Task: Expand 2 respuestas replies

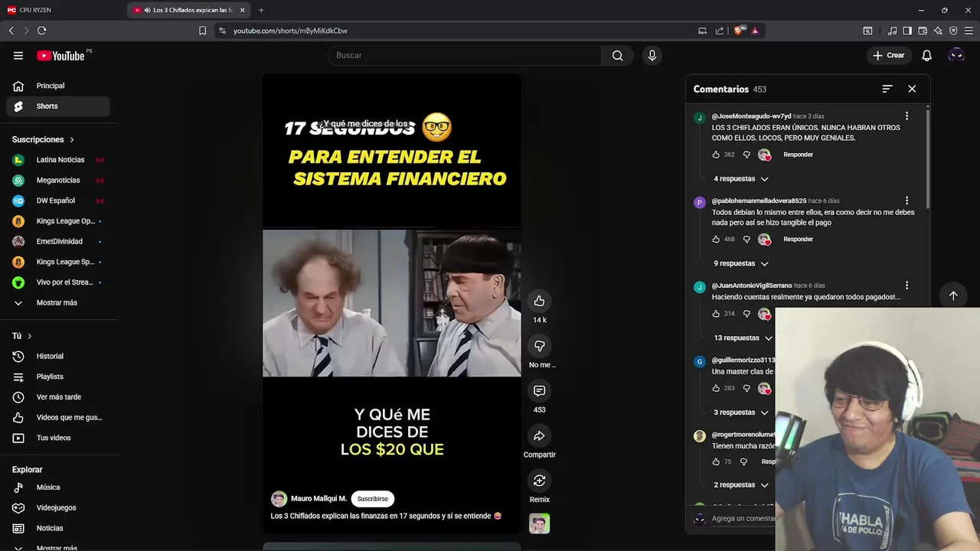Action: pos(740,485)
